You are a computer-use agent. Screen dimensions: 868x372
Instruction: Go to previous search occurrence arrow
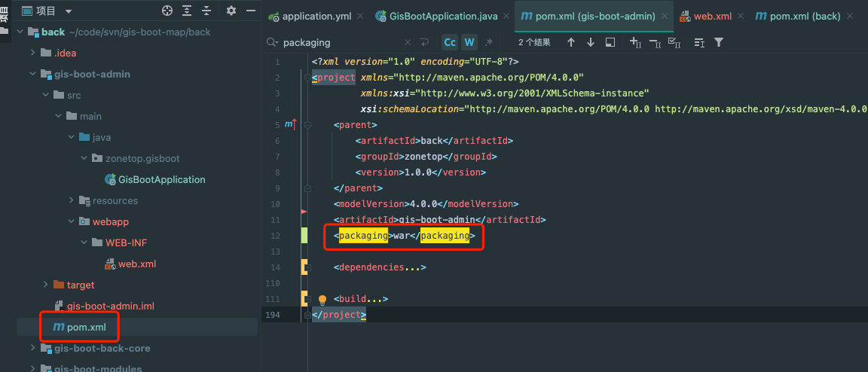[x=571, y=42]
